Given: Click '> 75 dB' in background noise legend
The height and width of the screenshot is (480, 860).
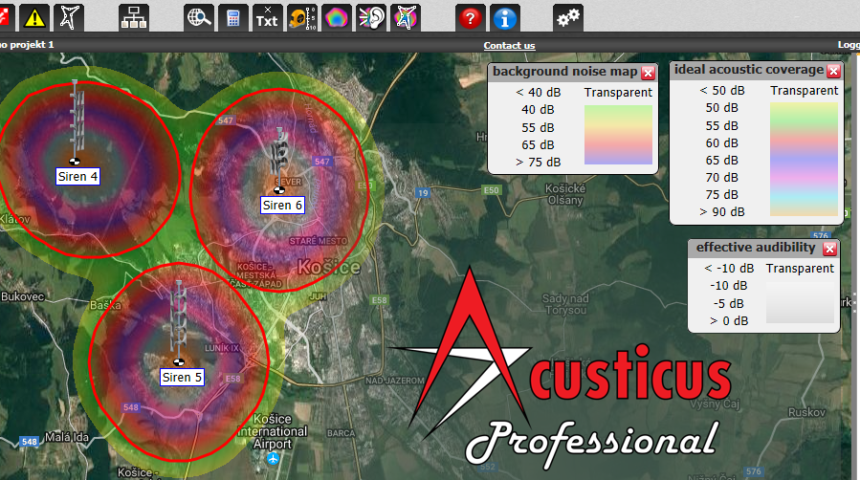Looking at the screenshot, I should [538, 162].
